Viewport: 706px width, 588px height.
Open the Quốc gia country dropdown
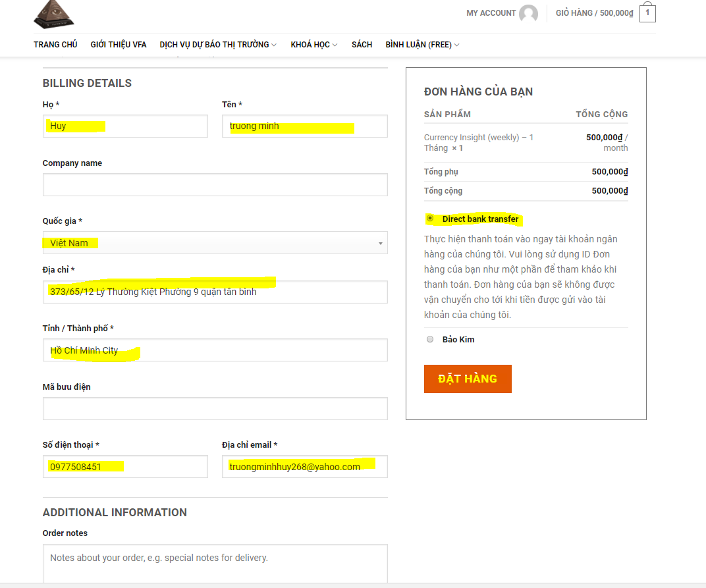215,243
